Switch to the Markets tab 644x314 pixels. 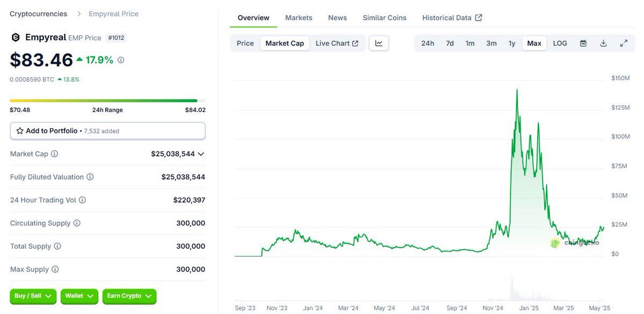click(x=299, y=18)
